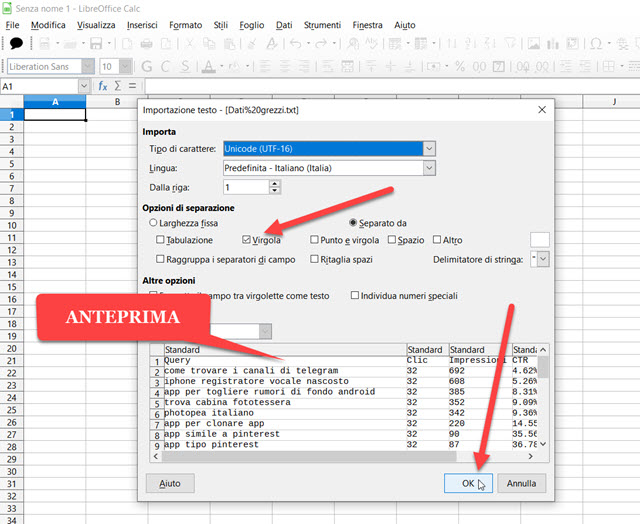
Task: Click the Annulla button to cancel
Action: point(522,483)
